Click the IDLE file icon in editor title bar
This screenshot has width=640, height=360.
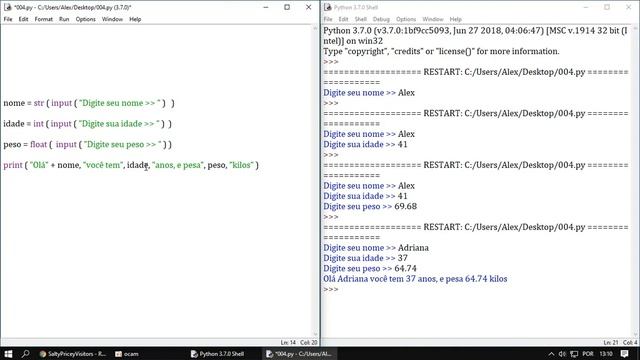[7, 7]
